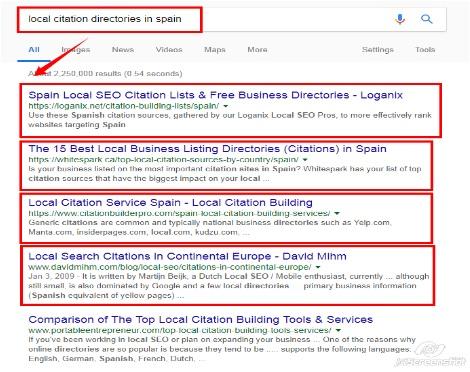Viewport: 470px width, 372px height.
Task: Expand the More menu
Action: (x=257, y=50)
